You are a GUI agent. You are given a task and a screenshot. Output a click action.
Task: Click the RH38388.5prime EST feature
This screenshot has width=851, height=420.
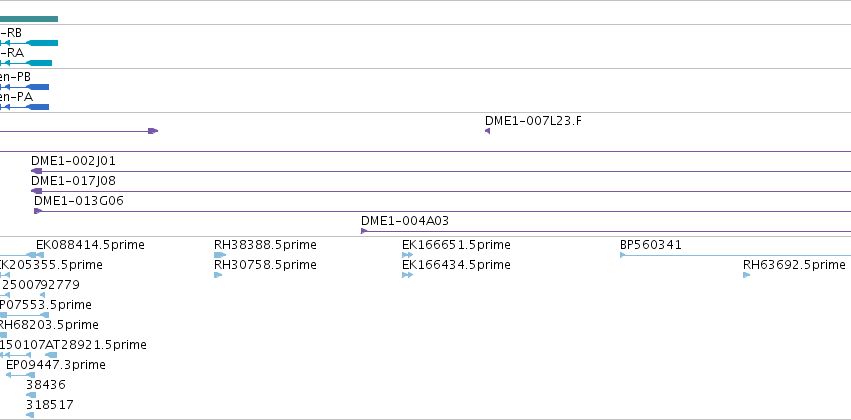coord(220,255)
